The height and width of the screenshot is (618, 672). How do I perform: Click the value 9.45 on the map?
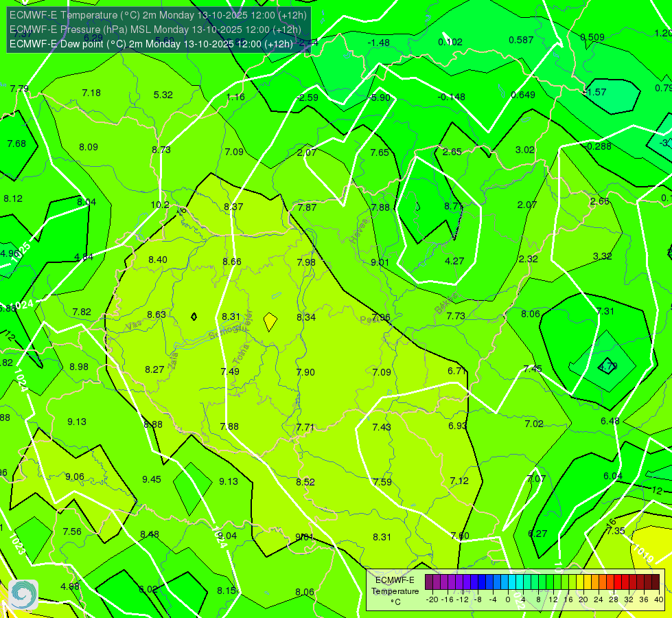coord(152,479)
